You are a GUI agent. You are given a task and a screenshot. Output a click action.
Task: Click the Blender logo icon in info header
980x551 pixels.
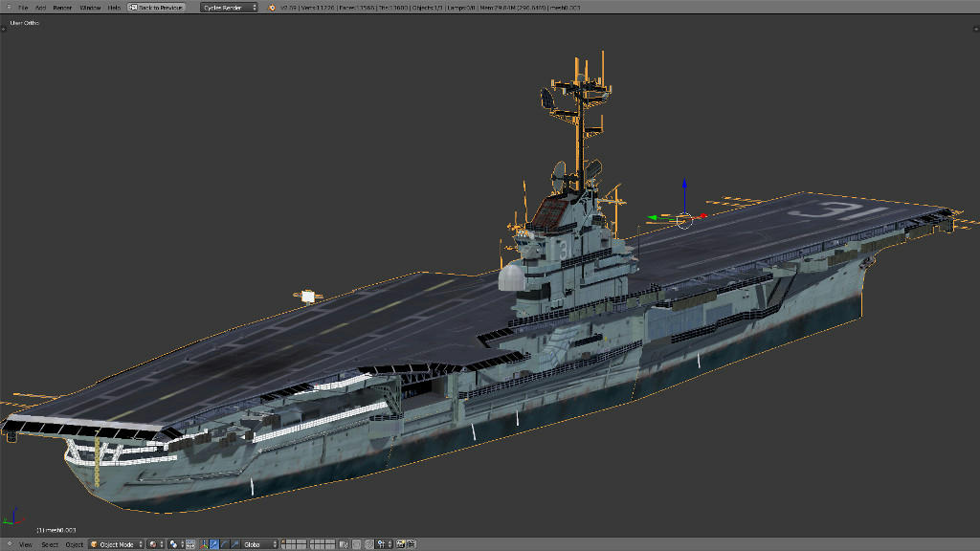tap(271, 7)
